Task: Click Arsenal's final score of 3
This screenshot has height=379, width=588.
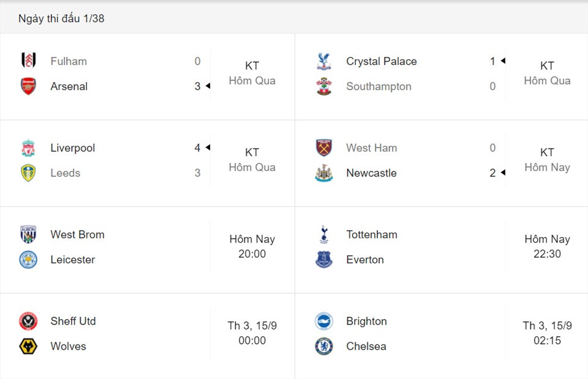Action: (198, 86)
